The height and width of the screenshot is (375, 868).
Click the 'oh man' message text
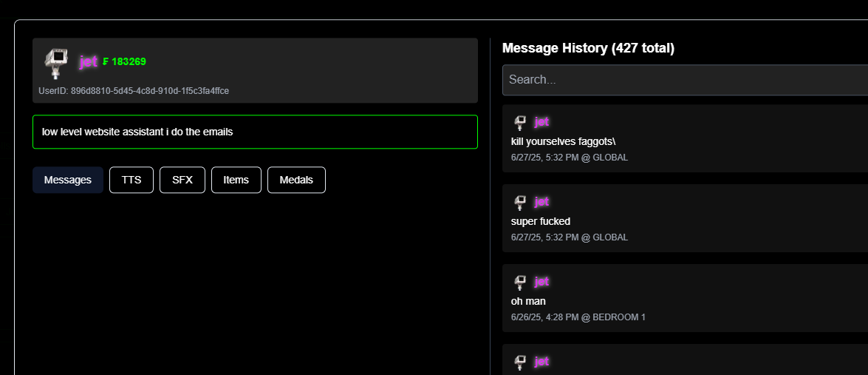[528, 301]
